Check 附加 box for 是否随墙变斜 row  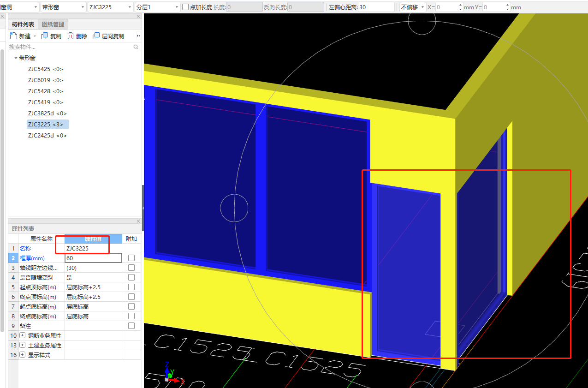[131, 277]
